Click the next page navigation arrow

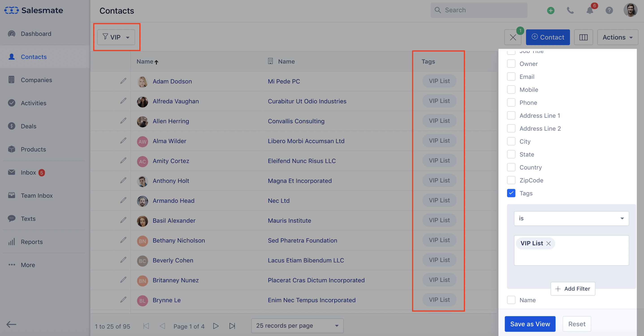216,325
